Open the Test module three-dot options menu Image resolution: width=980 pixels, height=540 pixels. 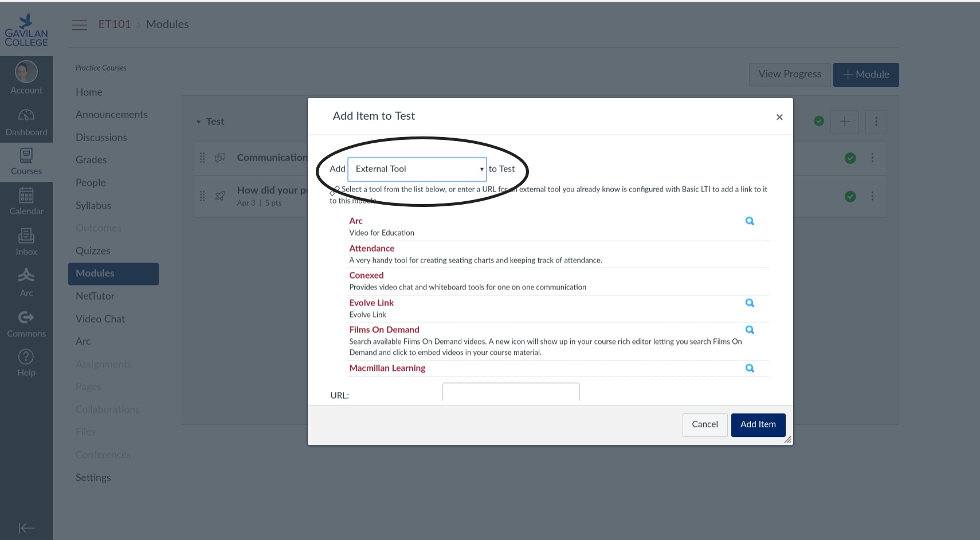click(876, 122)
